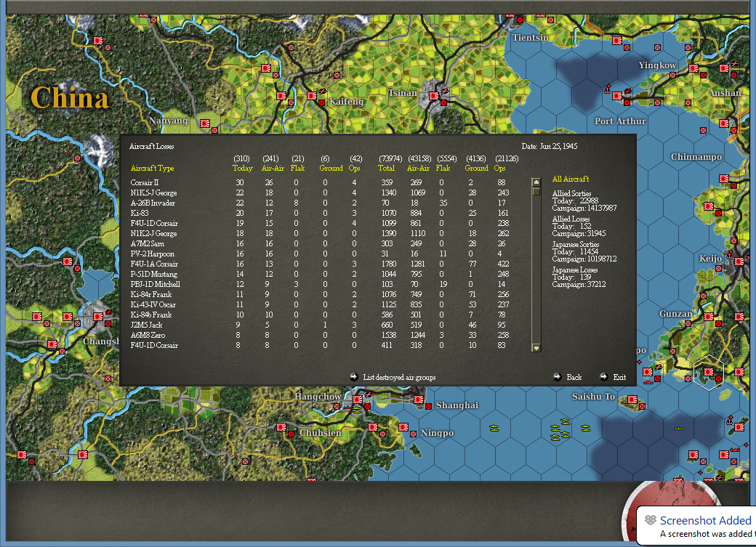Click the Japanese base icon at Kaifeng
This screenshot has height=547, width=756.
(x=312, y=96)
